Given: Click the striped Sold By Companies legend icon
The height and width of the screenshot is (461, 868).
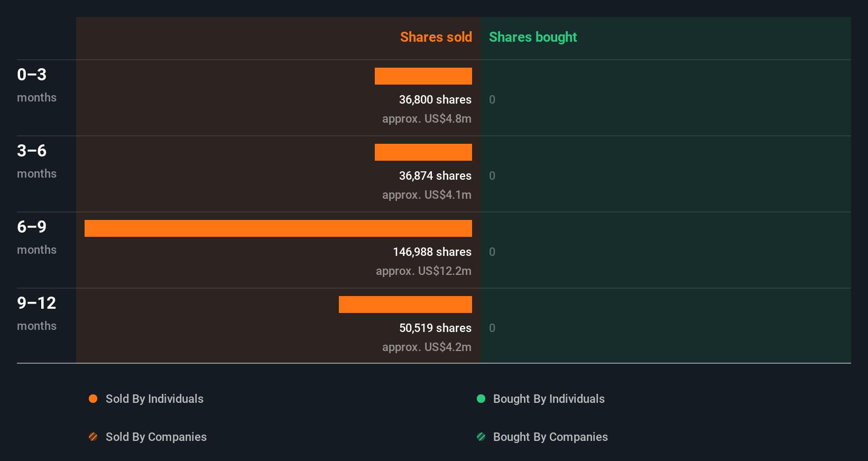Looking at the screenshot, I should 93,437.
